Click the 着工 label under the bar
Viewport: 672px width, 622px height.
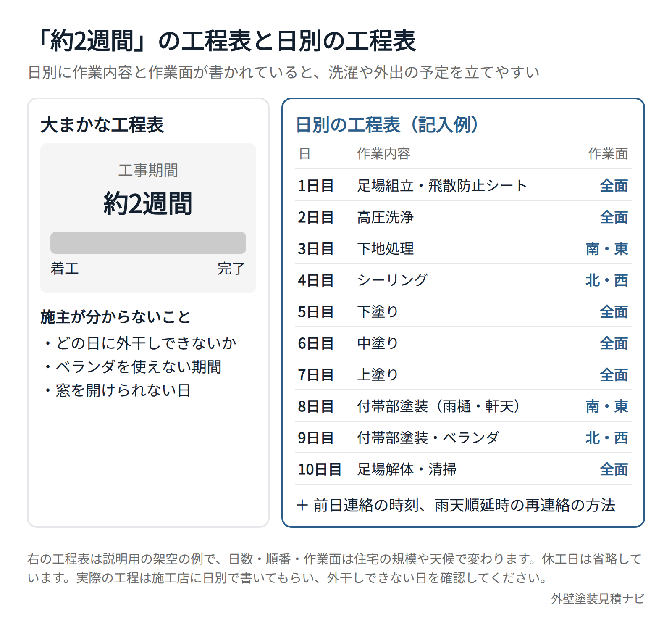tap(65, 268)
